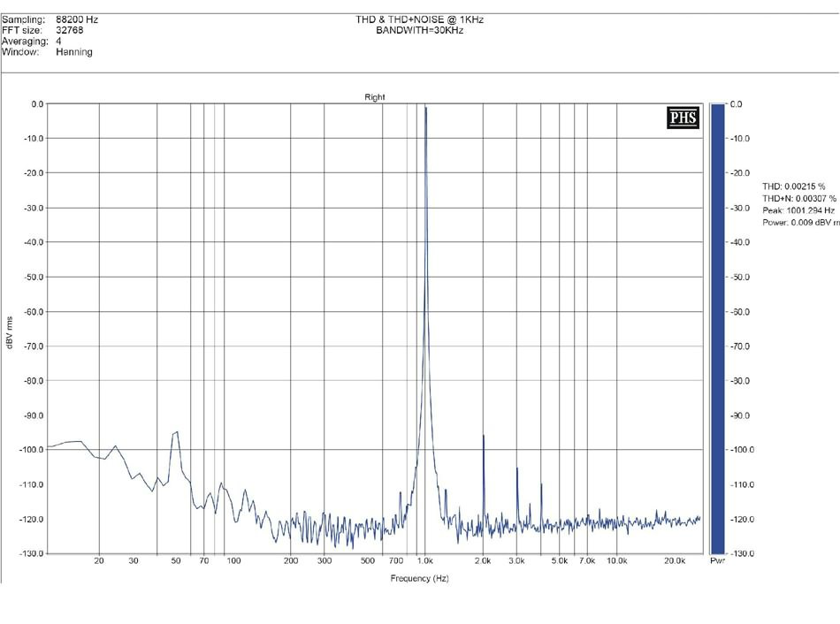The image size is (840, 624).
Task: Click the Window Henning setting
Action: 73,52
